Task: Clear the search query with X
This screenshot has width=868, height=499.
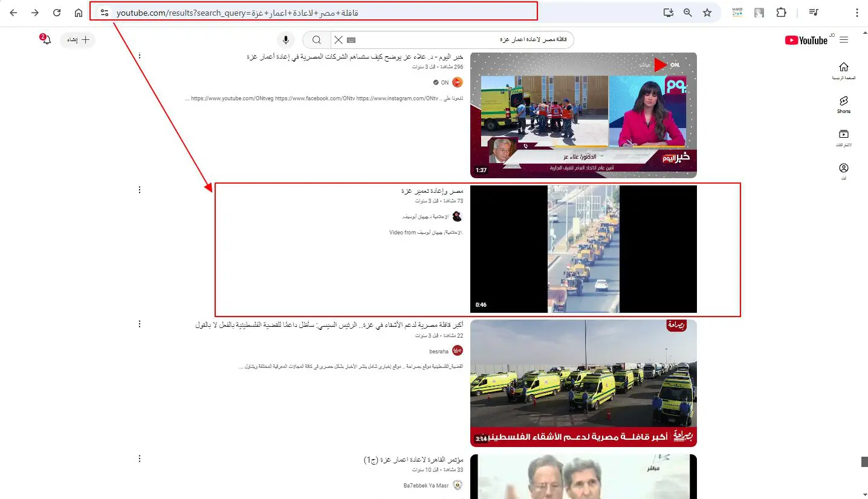Action: coord(338,40)
